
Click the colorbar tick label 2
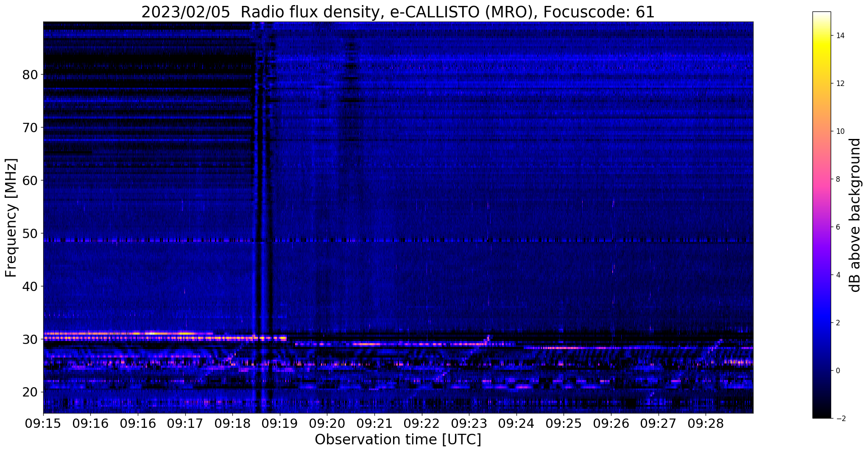(x=837, y=323)
